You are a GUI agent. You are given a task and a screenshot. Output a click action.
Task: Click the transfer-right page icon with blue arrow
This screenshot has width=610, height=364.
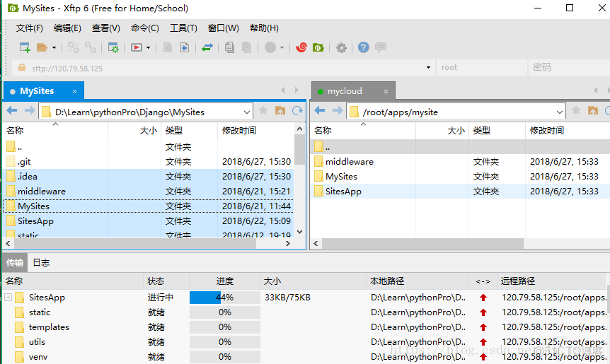(185, 47)
